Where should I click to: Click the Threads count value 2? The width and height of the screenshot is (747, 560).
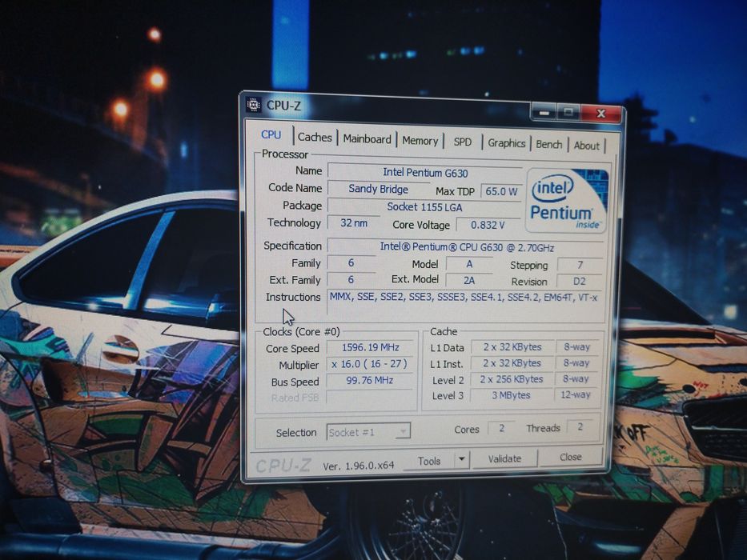(x=580, y=426)
